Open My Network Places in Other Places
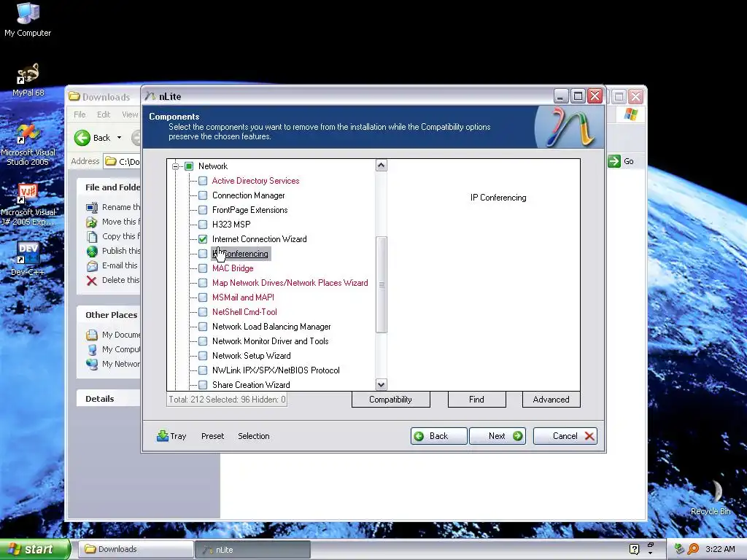This screenshot has width=747, height=560. pos(113,364)
